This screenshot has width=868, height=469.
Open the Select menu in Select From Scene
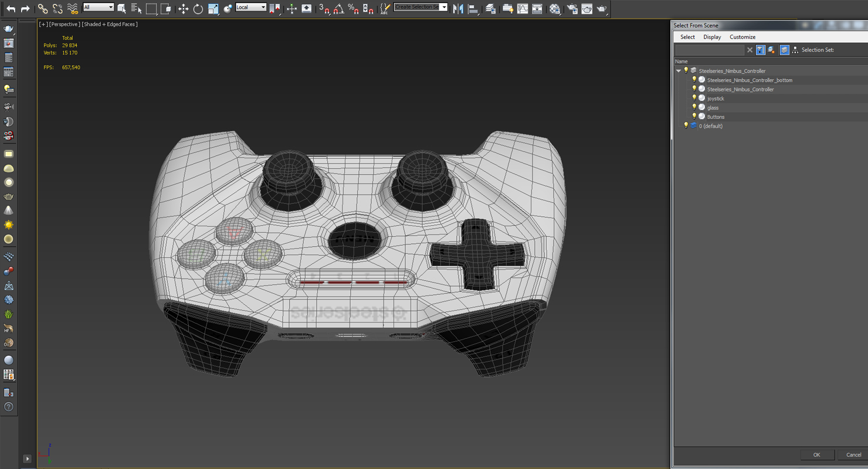tap(687, 37)
